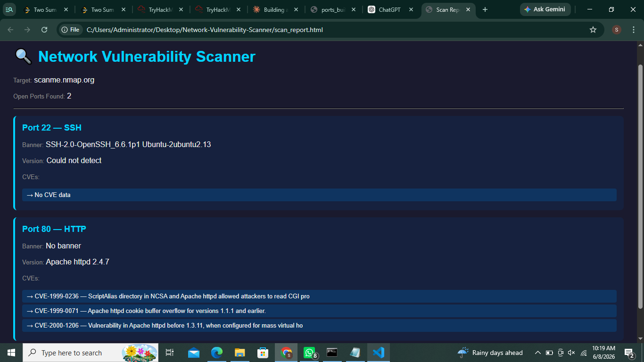Click the CVE-1999-0236 row
This screenshot has width=644, height=362.
coord(319,296)
